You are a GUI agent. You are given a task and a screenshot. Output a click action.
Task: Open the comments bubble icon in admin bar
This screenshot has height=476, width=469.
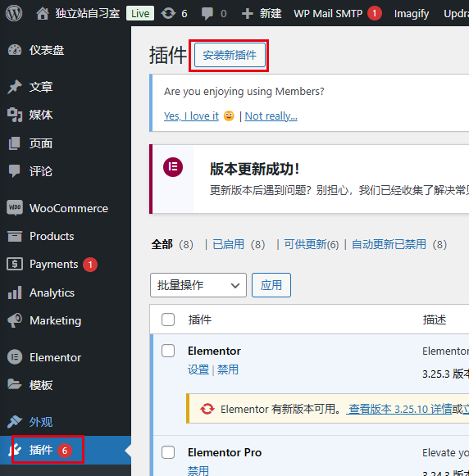pyautogui.click(x=207, y=14)
